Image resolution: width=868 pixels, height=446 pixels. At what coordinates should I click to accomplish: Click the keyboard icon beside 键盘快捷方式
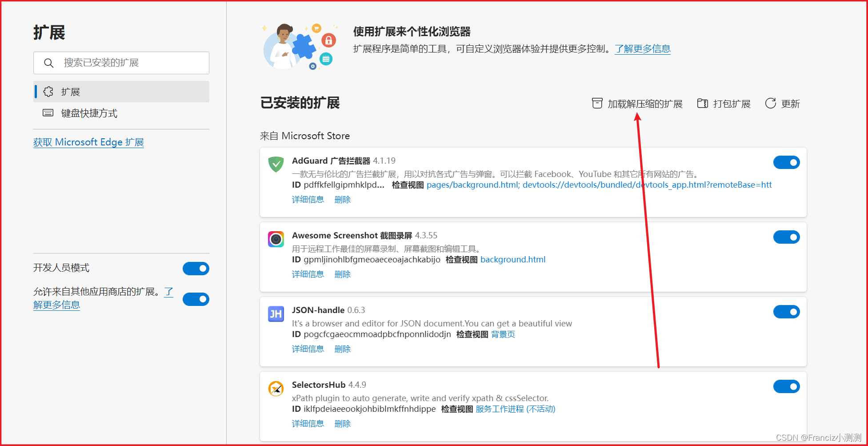(48, 113)
